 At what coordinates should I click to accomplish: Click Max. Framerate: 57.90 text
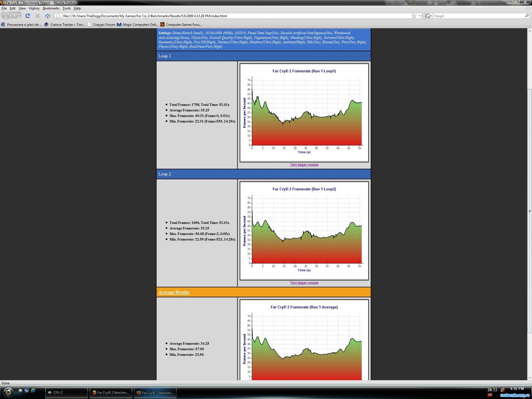tap(186, 349)
